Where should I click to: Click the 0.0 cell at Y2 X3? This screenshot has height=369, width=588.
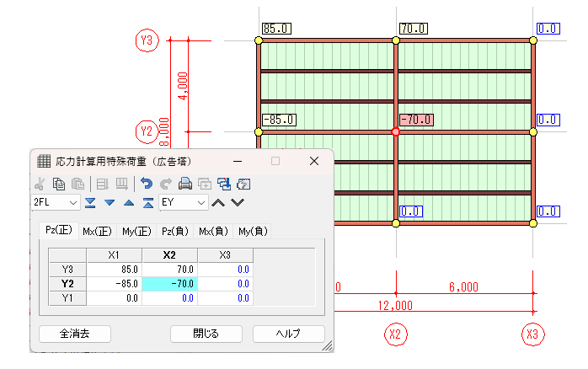pos(225,284)
